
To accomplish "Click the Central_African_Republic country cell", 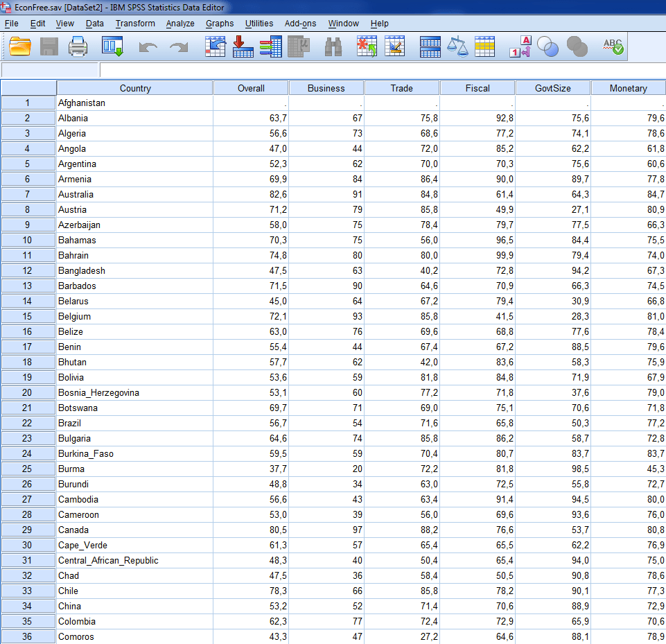I will [134, 560].
